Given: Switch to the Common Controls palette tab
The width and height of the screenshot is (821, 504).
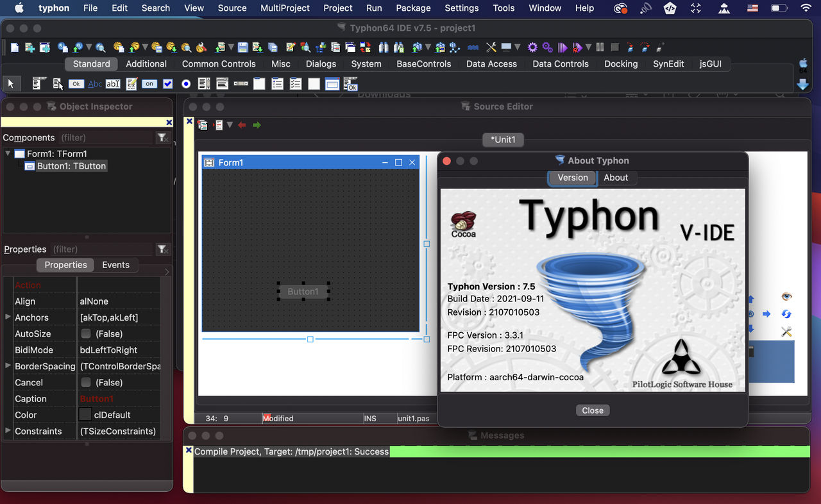Looking at the screenshot, I should 219,63.
